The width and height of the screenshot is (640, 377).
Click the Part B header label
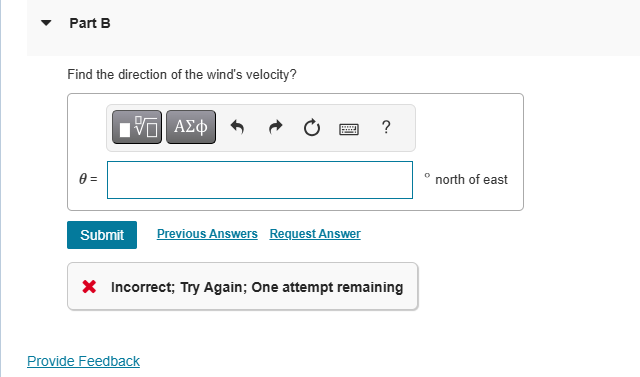tap(90, 23)
